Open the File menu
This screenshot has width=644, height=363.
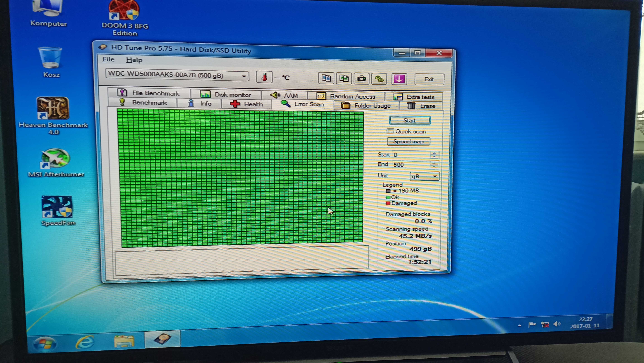click(108, 59)
